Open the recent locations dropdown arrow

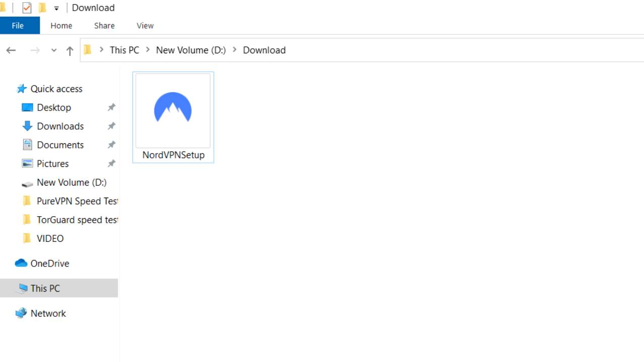pyautogui.click(x=54, y=50)
